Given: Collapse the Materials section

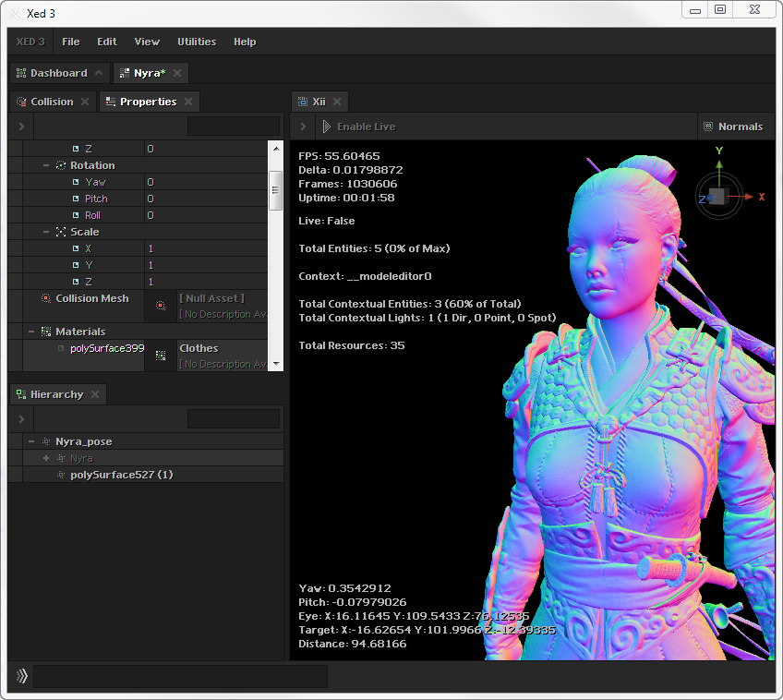Looking at the screenshot, I should (x=31, y=332).
